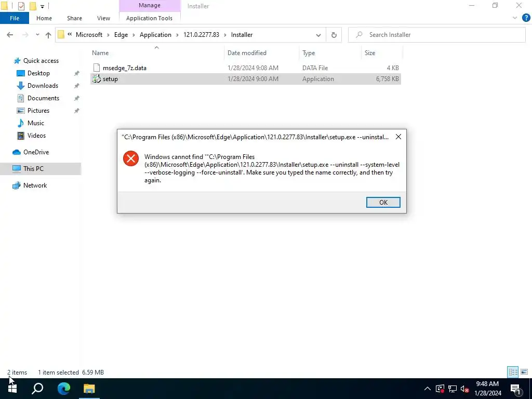
Task: Click New folder quick access toolbar icon
Action: (x=33, y=6)
